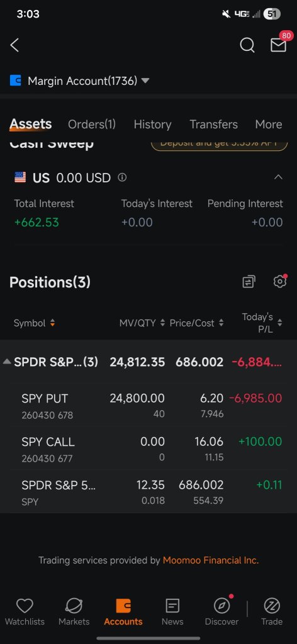
Task: Tap the Moomoo Financial Inc. link
Action: [x=211, y=560]
